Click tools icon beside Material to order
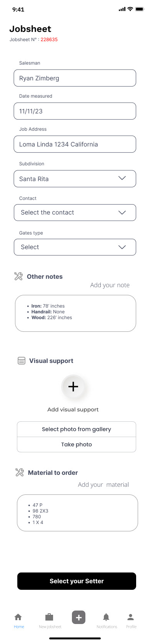 tap(20, 472)
